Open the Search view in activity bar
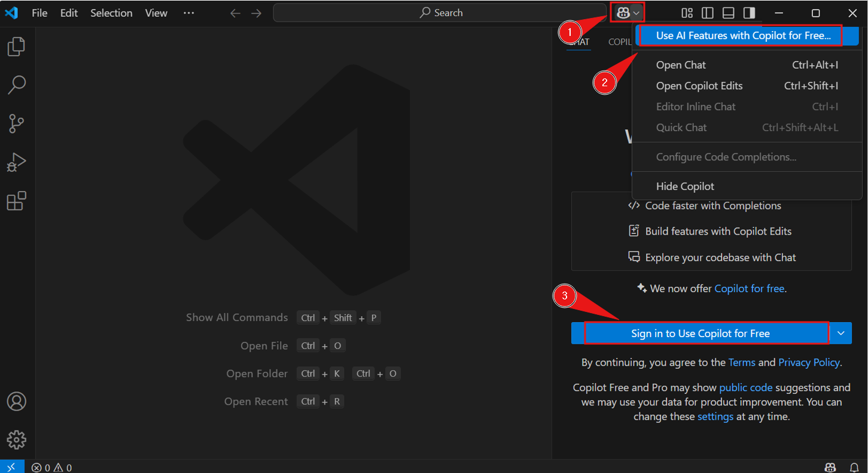This screenshot has height=473, width=868. [x=16, y=85]
